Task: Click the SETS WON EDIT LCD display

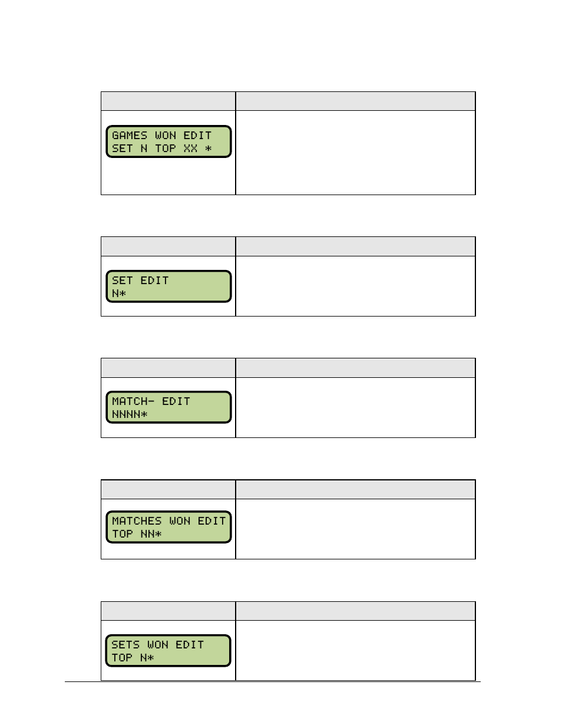Action: [168, 651]
